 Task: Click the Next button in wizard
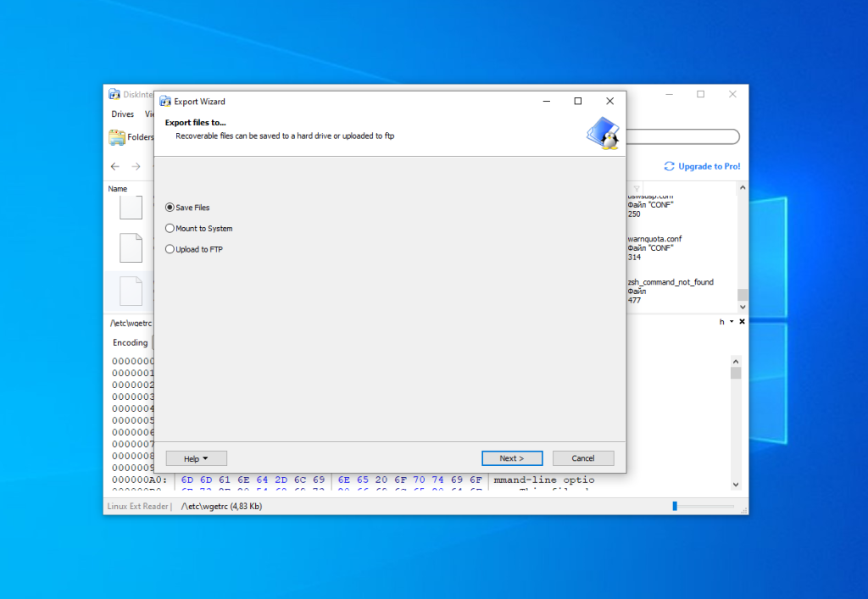point(512,458)
